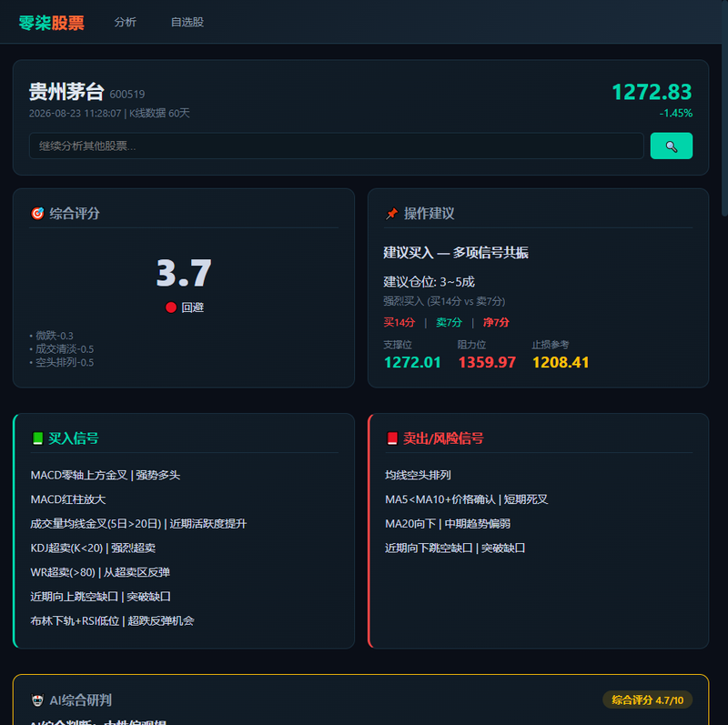Click the green 卖7分 label
This screenshot has width=728, height=725.
click(449, 322)
